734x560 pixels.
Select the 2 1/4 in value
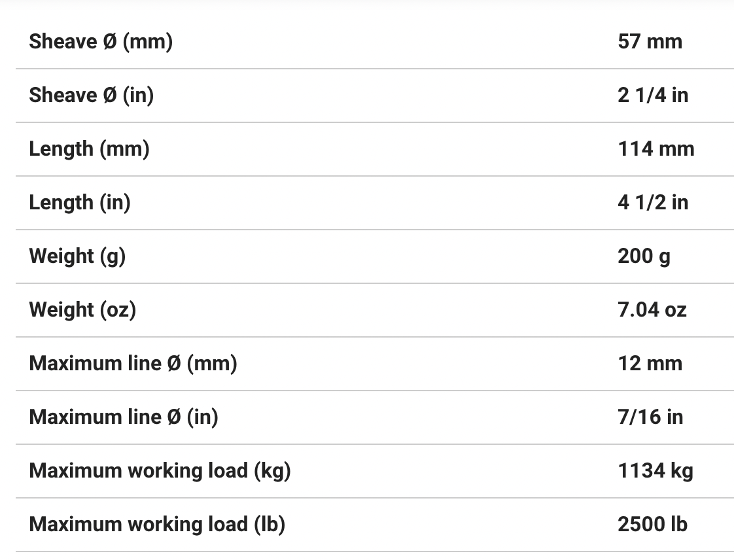[x=653, y=96]
